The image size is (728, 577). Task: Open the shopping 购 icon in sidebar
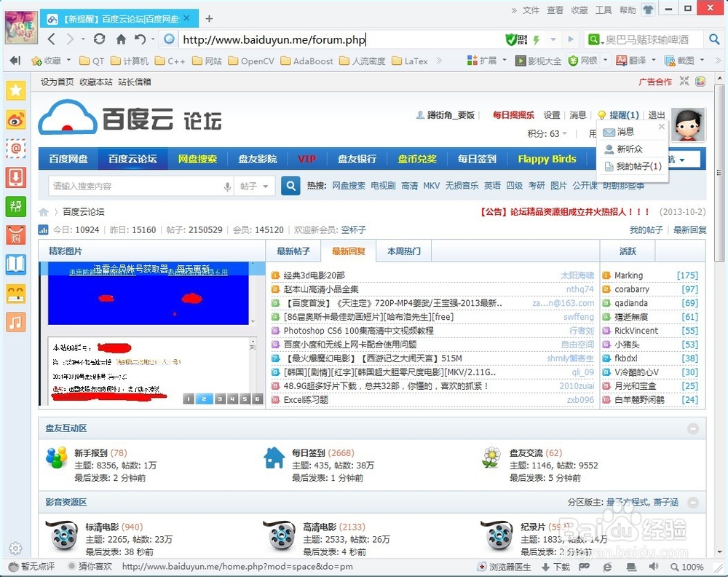(16, 235)
